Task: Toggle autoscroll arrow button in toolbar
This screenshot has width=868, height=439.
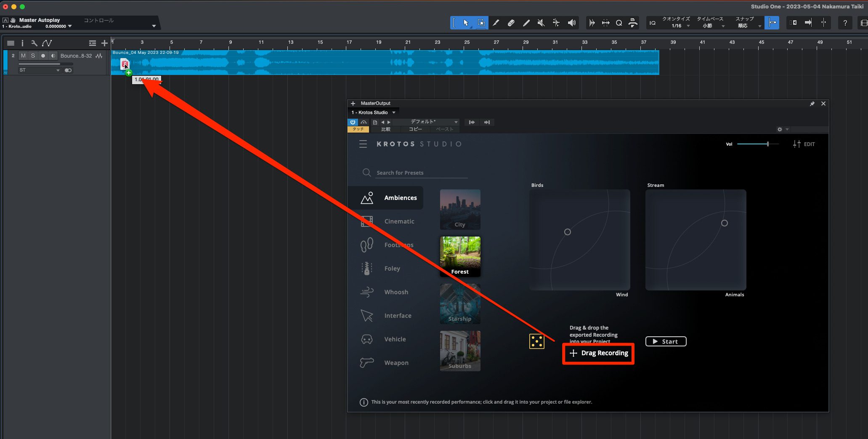Action: 808,23
